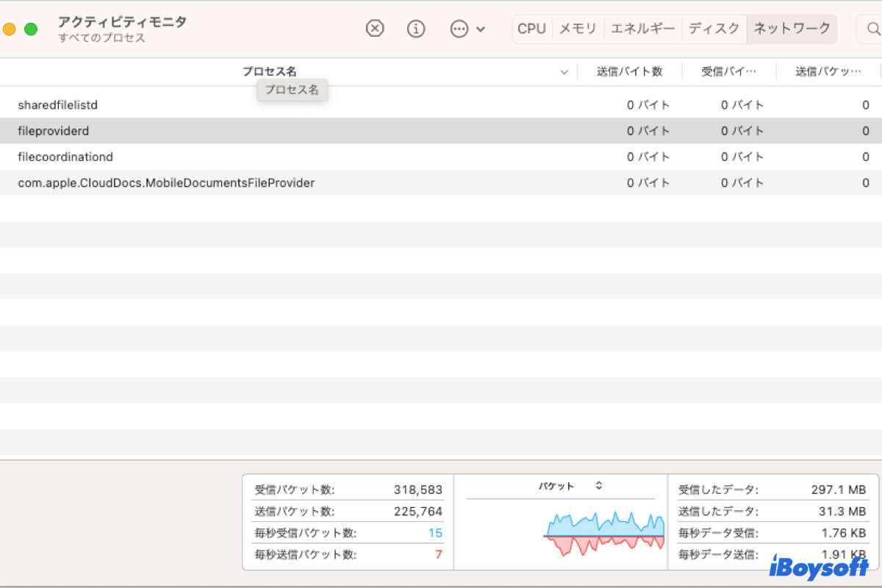The image size is (882, 588).
Task: Open process info (i) icon
Action: click(x=416, y=29)
